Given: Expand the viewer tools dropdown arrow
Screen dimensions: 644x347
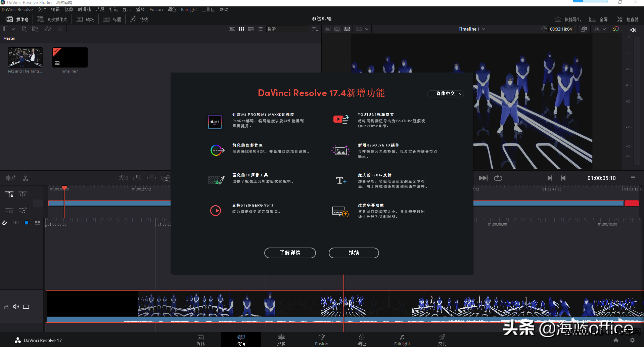Looking at the screenshot, I should point(604,29).
